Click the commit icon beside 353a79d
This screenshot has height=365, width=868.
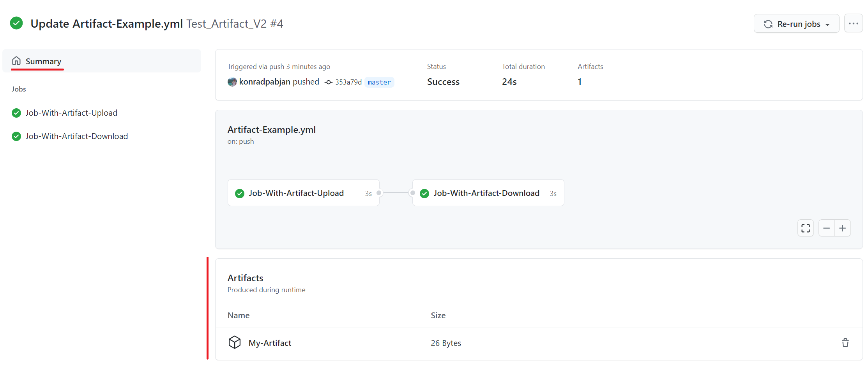click(329, 82)
